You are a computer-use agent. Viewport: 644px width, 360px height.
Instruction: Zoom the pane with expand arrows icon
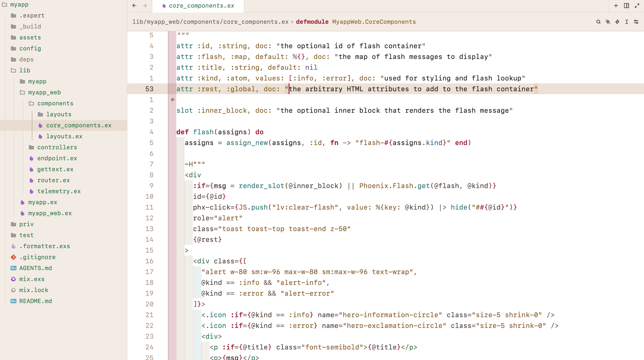(x=637, y=6)
